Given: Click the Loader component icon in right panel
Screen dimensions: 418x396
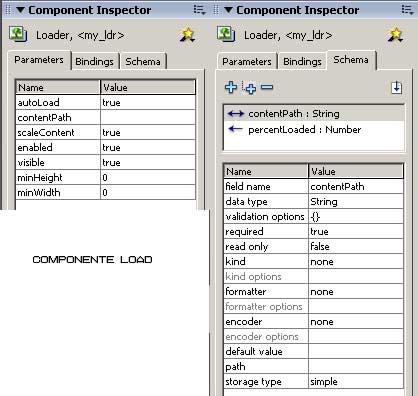Looking at the screenshot, I should [x=226, y=34].
